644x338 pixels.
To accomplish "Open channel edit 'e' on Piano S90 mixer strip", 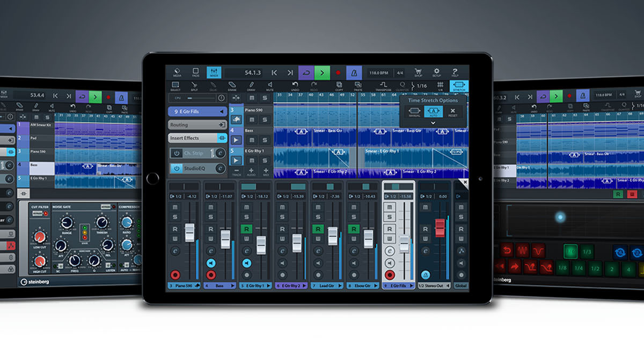I will [175, 251].
